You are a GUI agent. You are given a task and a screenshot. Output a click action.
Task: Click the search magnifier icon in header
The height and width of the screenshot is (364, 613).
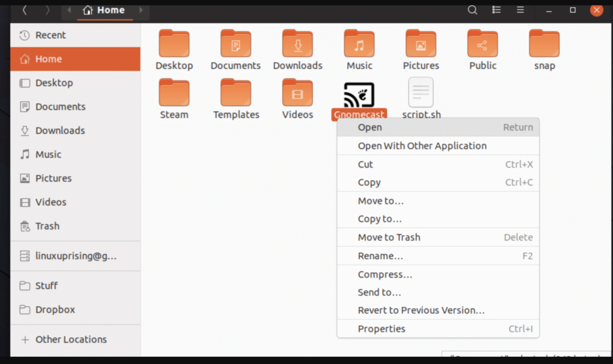click(472, 10)
